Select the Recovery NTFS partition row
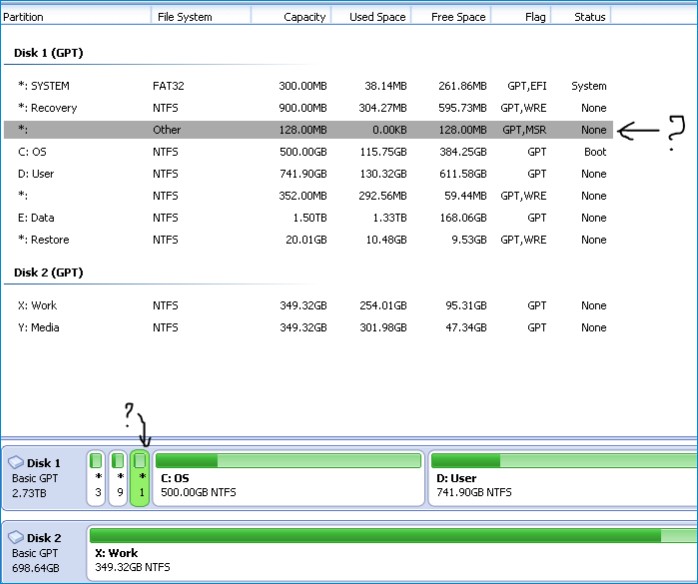 [300, 108]
